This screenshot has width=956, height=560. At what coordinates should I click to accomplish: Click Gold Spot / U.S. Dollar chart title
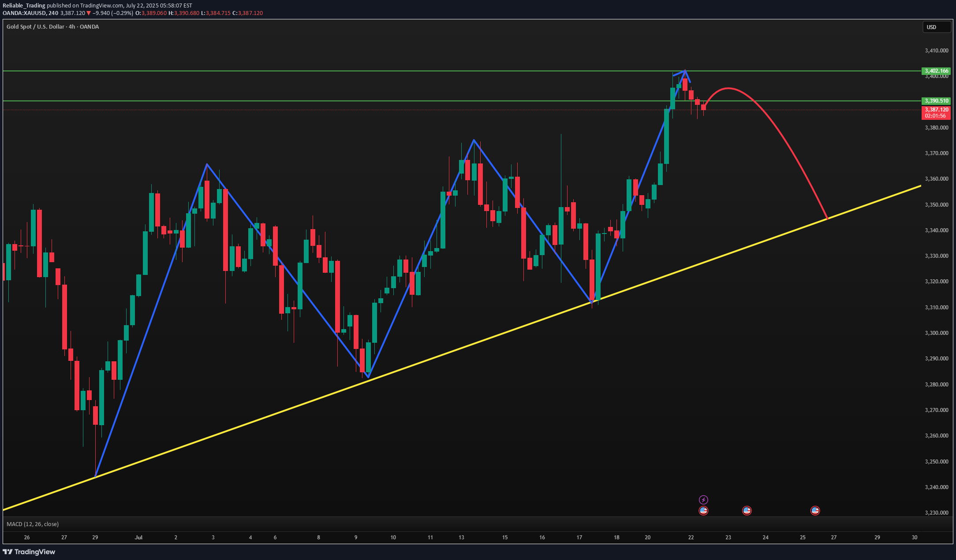[x=52, y=27]
